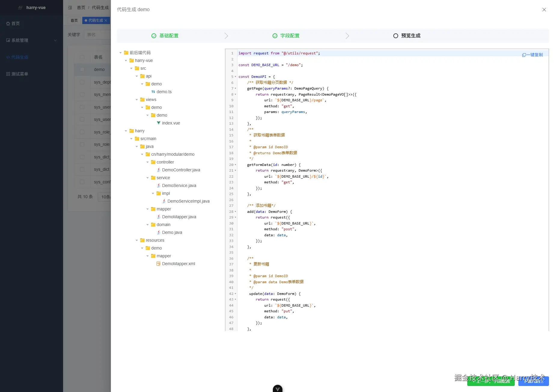
Task: Click the 代码生成 breadcrumb text
Action: (100, 8)
